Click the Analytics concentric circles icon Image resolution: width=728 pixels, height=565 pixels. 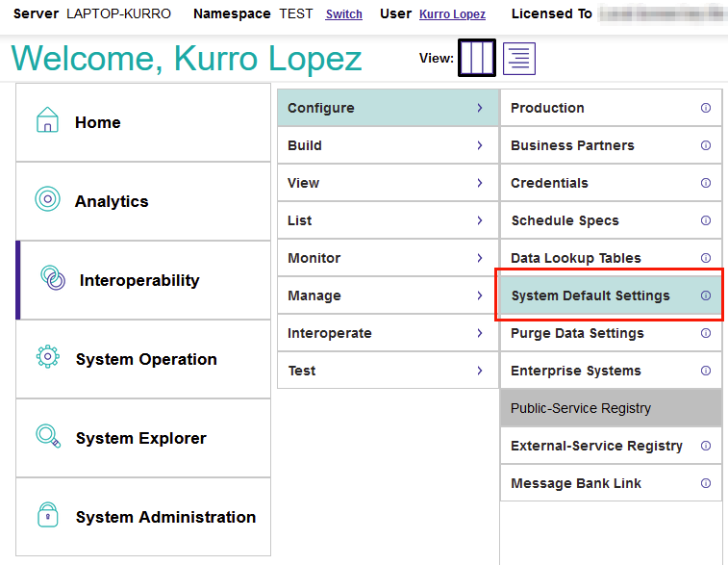pos(47,200)
